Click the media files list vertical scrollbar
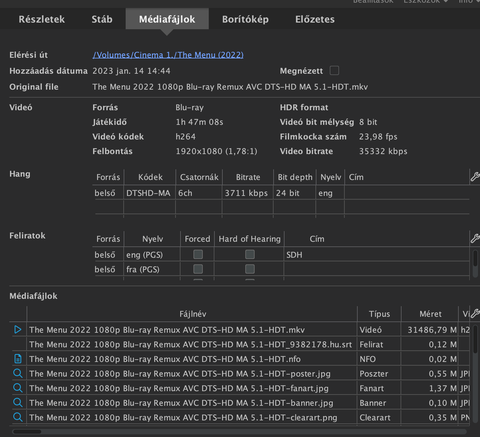This screenshot has width=480, height=437. point(475,338)
